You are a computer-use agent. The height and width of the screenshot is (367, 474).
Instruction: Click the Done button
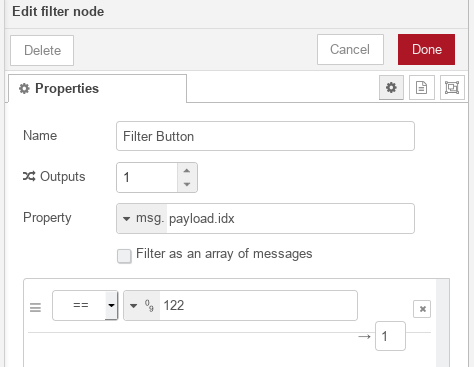[x=426, y=49]
